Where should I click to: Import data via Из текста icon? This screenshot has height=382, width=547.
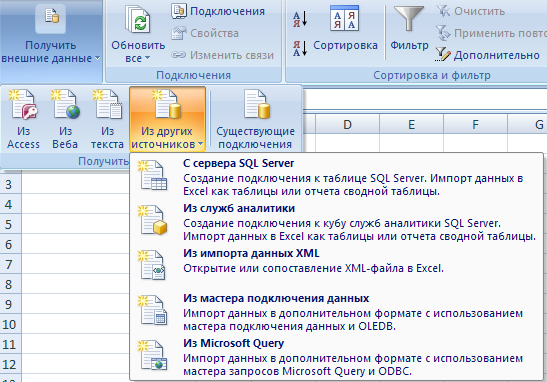point(107,119)
